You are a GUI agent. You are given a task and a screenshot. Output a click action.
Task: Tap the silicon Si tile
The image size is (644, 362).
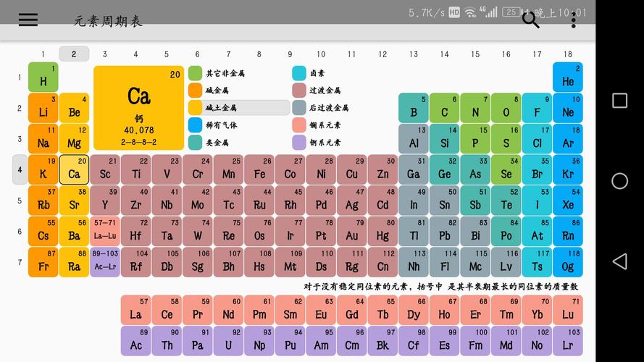pos(444,139)
